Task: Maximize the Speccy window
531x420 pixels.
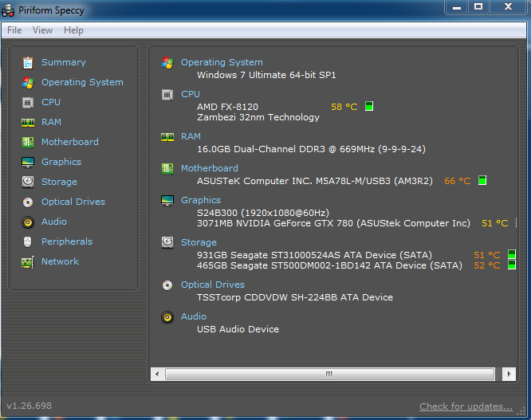Action: [478, 6]
